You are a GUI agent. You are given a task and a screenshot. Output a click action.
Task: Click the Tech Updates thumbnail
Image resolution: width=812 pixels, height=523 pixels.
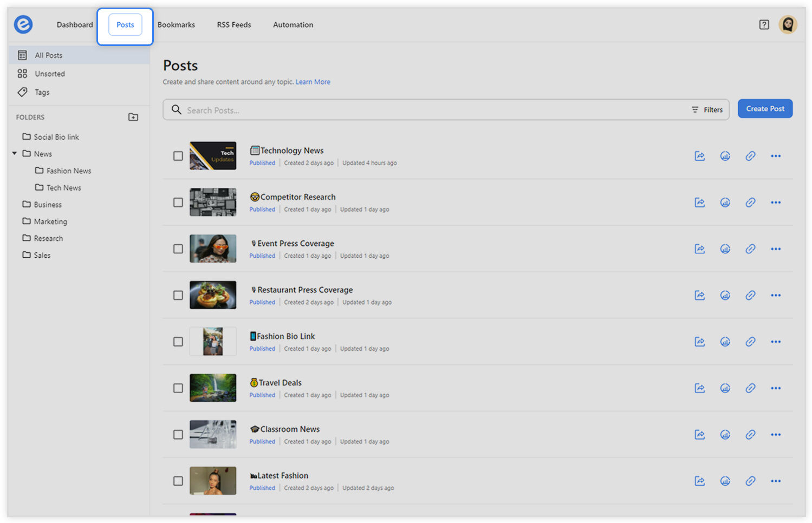(213, 156)
